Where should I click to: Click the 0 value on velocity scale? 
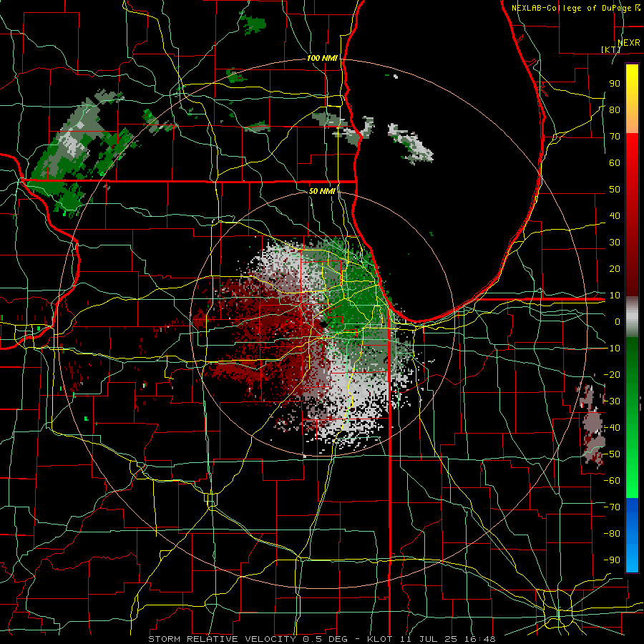(618, 321)
